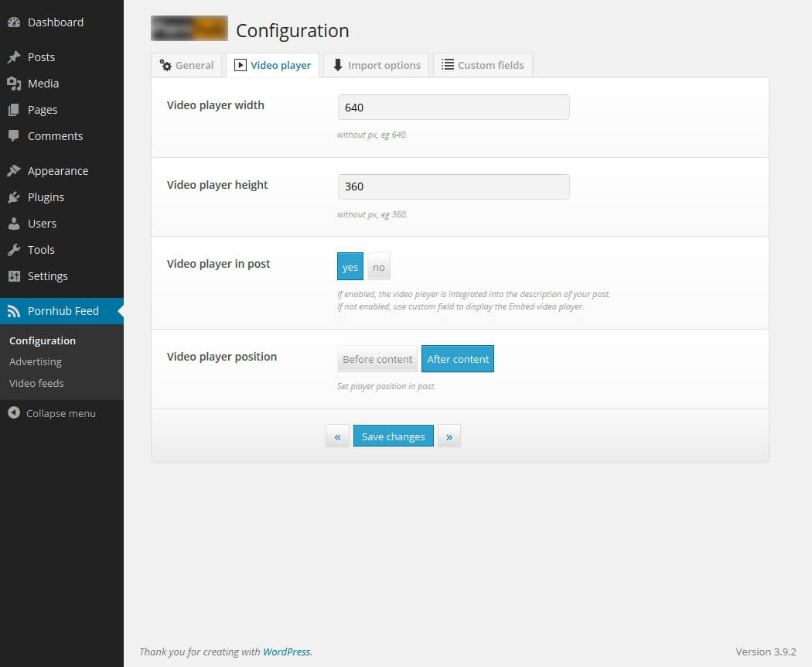Click the 'Video player width' label
812x667 pixels.
[216, 105]
